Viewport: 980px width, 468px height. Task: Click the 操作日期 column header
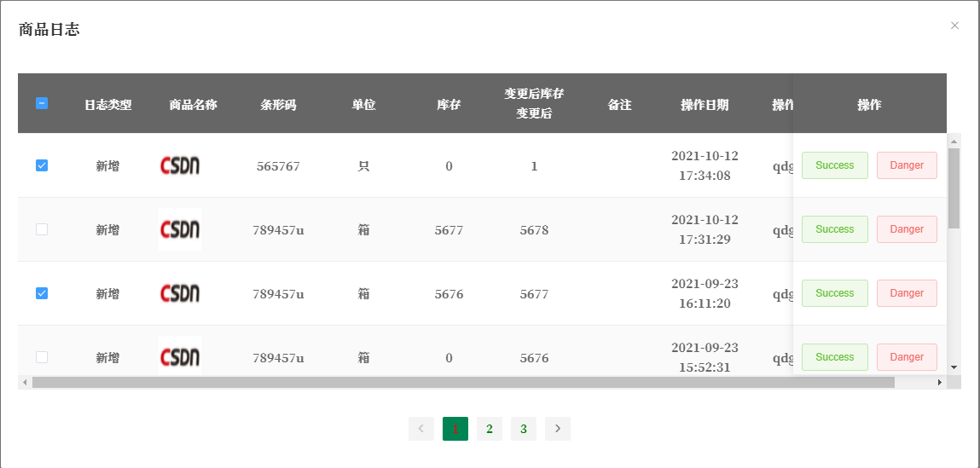[705, 105]
